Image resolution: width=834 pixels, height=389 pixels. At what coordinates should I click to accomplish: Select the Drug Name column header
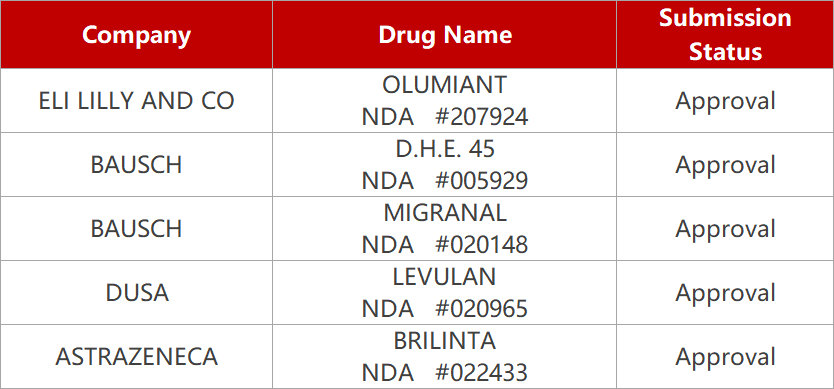445,35
